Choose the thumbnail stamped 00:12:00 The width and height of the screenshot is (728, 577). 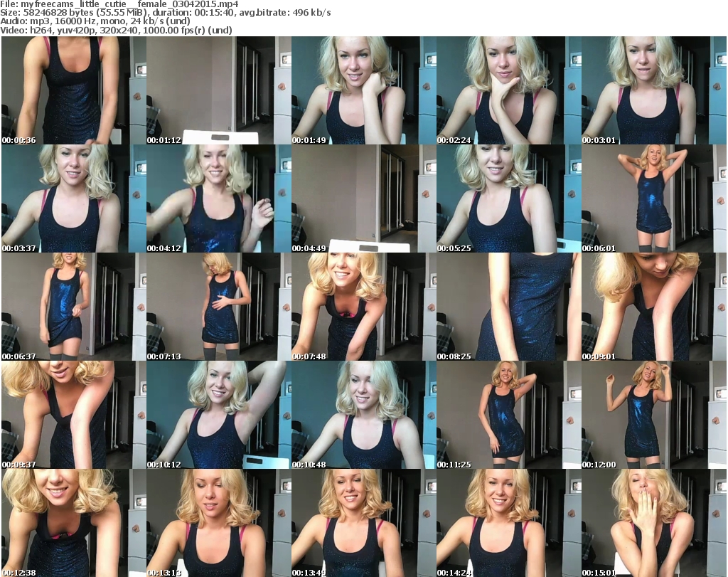tap(654, 415)
